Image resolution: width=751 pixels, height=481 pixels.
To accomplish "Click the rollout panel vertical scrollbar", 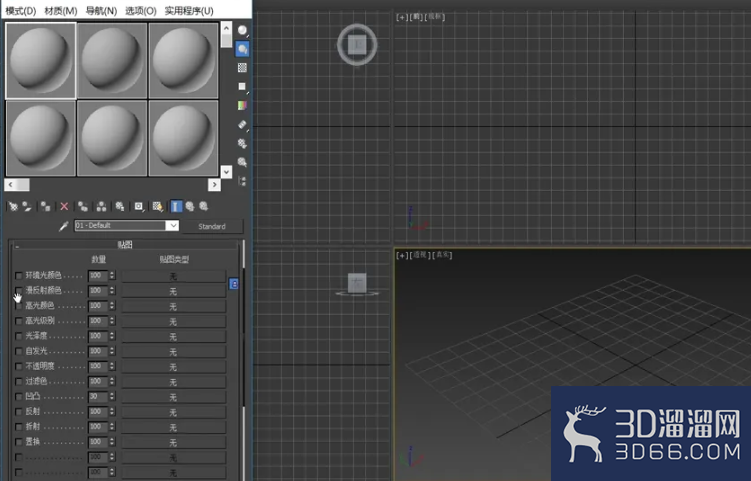I will point(244,359).
